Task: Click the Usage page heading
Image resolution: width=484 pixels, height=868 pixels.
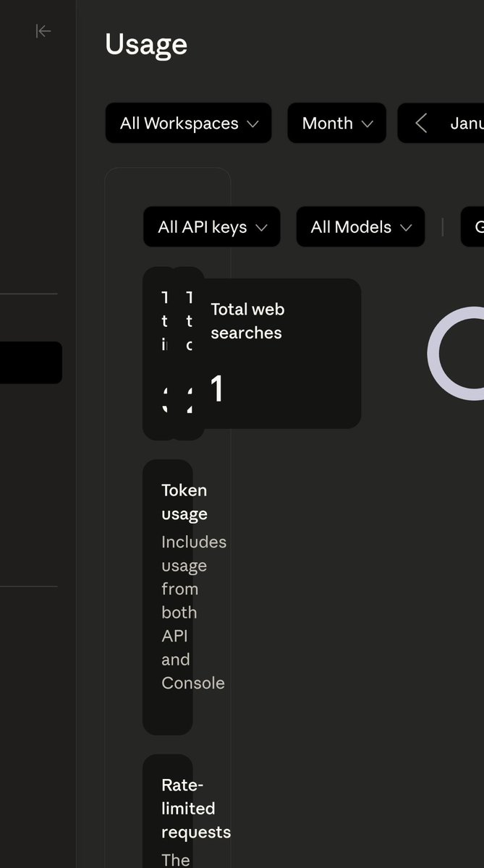Action: click(146, 44)
